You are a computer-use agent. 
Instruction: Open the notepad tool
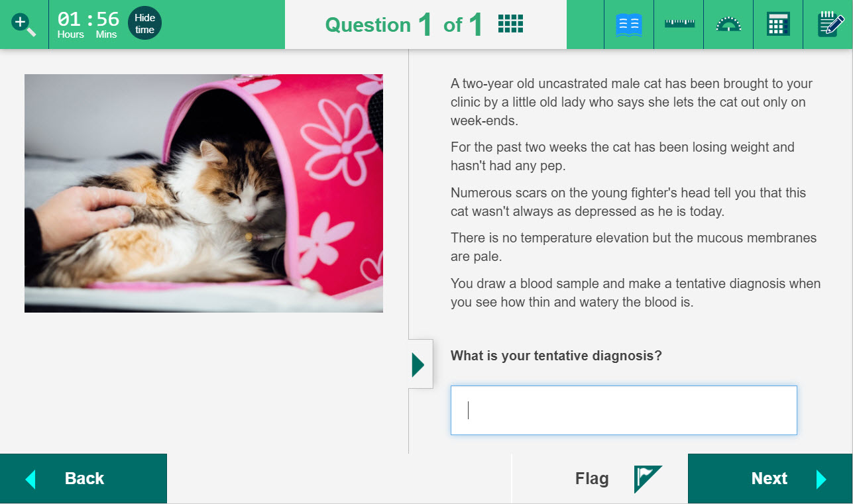pyautogui.click(x=830, y=25)
